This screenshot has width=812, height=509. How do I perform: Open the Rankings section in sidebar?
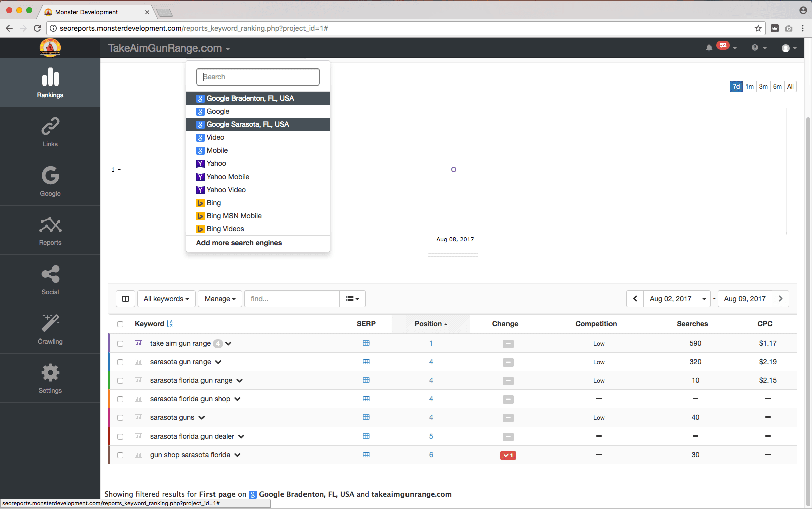coord(50,82)
